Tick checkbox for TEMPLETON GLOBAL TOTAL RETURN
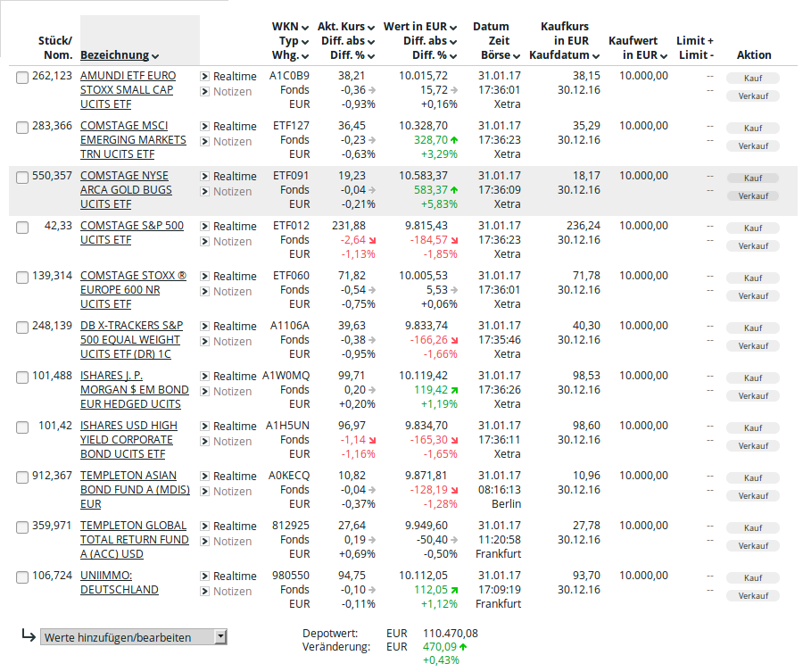The height and width of the screenshot is (672, 803). (x=22, y=527)
